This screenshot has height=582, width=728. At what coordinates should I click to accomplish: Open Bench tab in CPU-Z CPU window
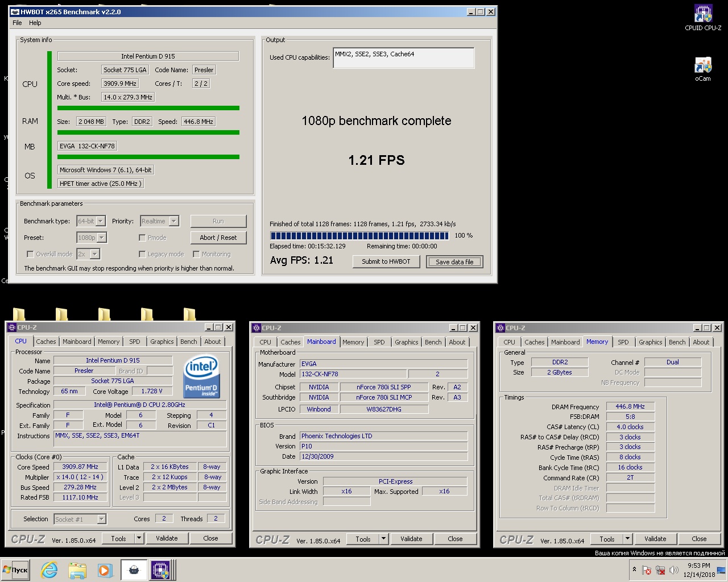pyautogui.click(x=189, y=342)
